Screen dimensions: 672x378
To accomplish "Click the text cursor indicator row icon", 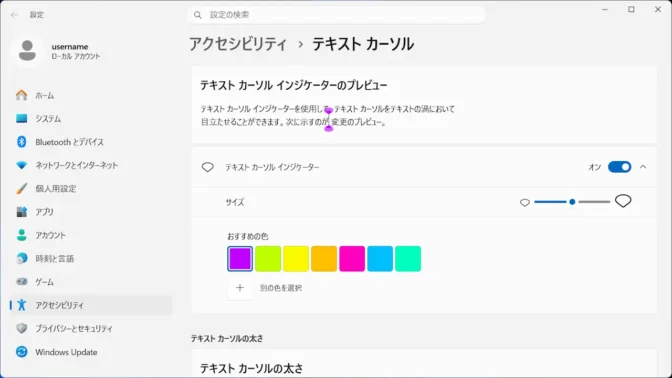I will tap(207, 167).
